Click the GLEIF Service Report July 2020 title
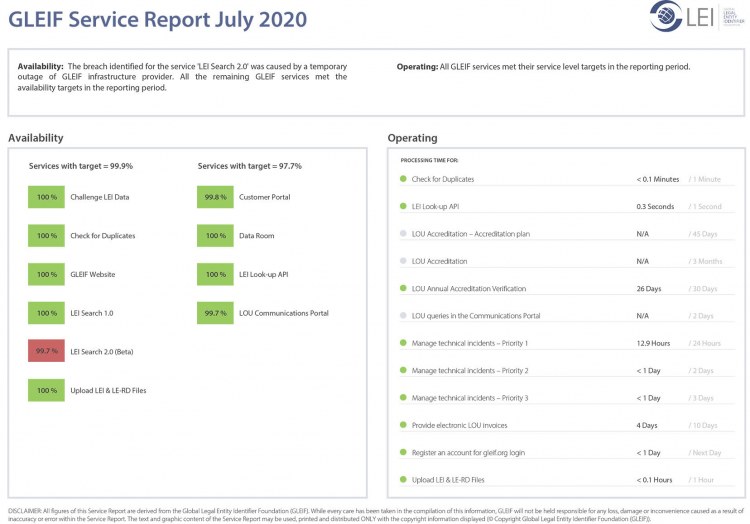750x524 pixels. pyautogui.click(x=158, y=19)
